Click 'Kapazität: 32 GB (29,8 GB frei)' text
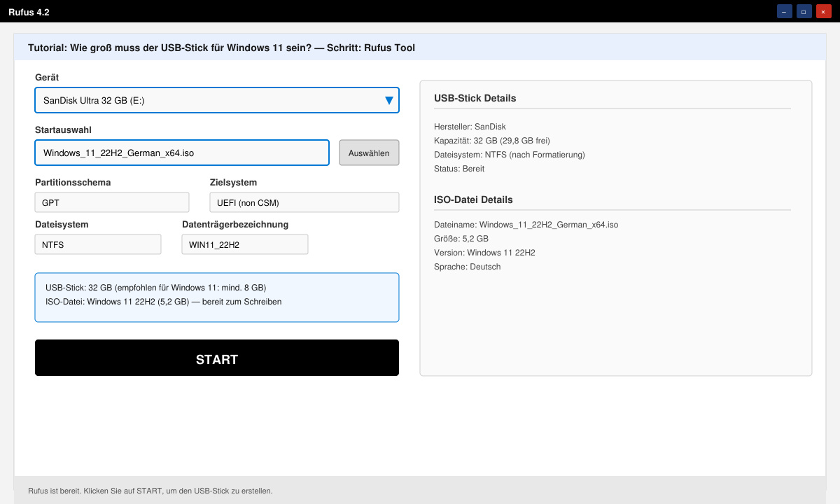 [492, 141]
